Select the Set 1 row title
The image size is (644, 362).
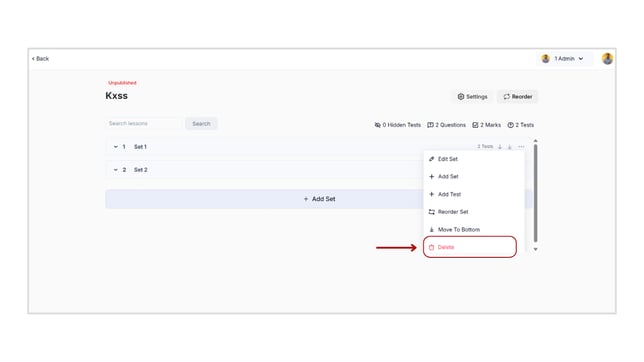coord(140,147)
